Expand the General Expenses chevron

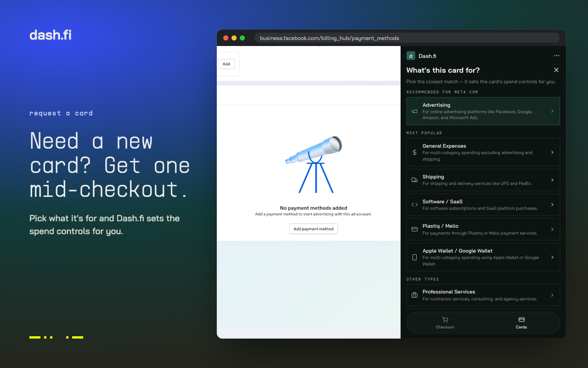tap(552, 152)
